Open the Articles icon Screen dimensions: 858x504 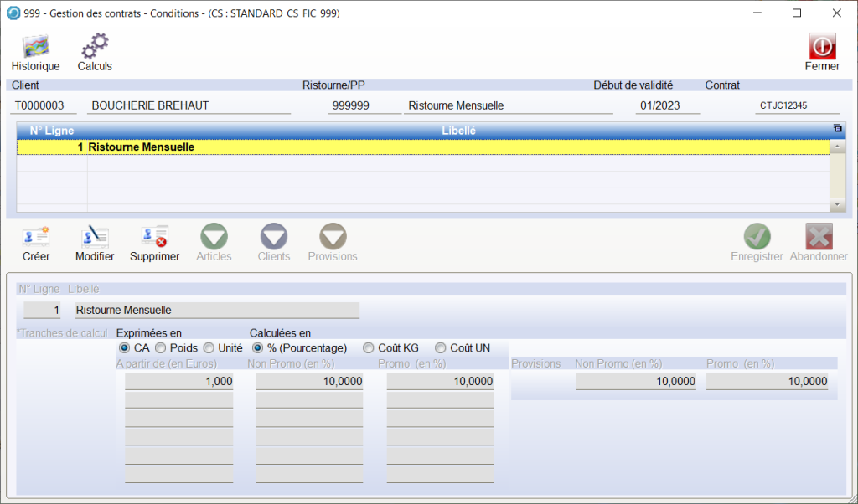point(214,237)
